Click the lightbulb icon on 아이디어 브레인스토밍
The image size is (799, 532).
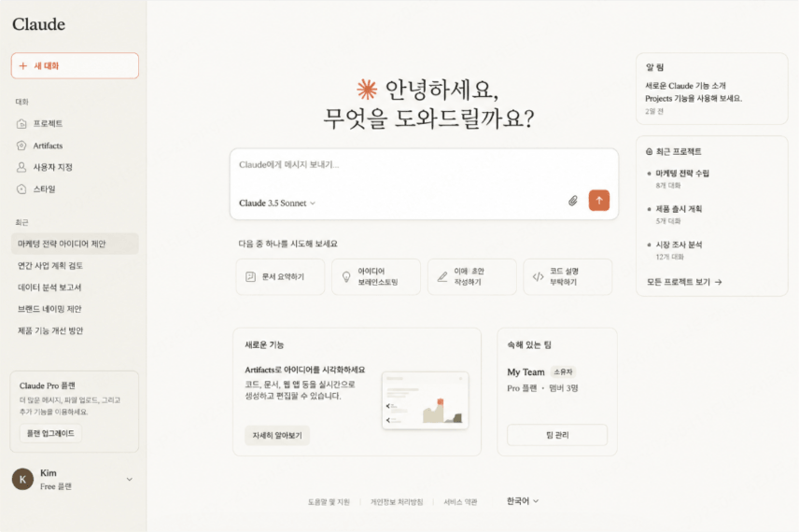tap(346, 276)
